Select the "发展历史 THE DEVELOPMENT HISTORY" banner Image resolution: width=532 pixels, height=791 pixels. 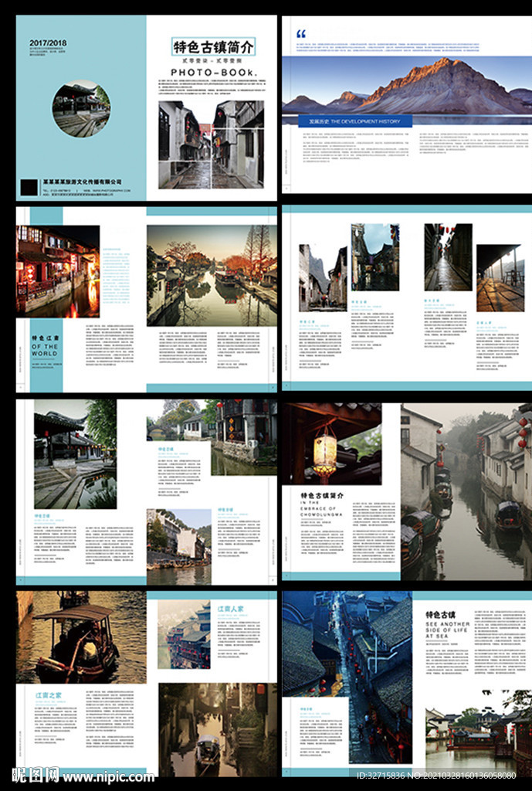355,121
